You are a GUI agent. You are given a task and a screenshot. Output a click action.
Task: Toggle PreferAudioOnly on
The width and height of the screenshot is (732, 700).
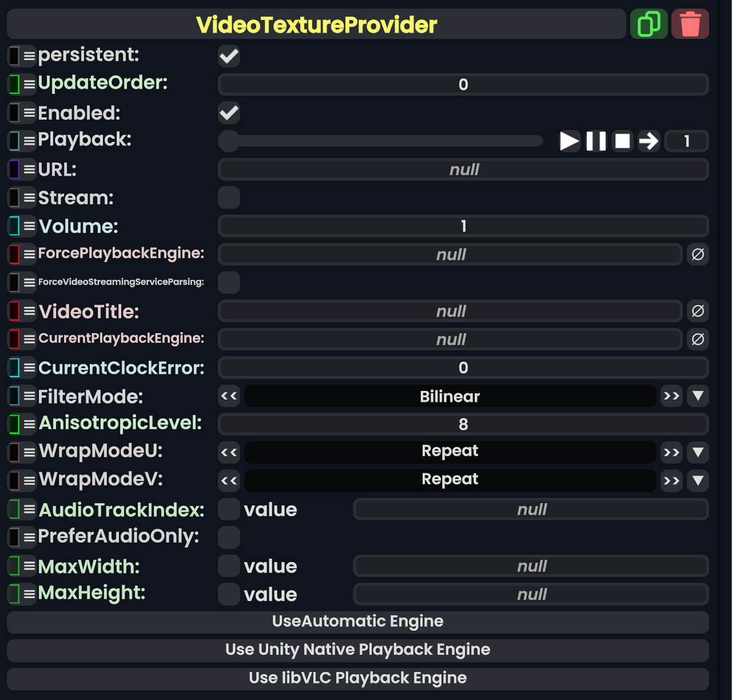pos(229,537)
